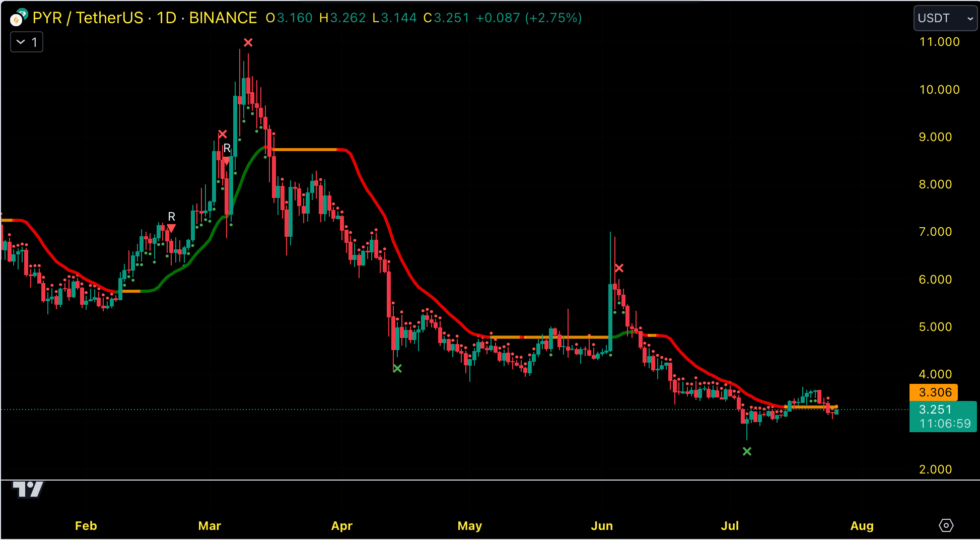Click the green X marker below the July low
The width and height of the screenshot is (980, 540).
coord(747,451)
